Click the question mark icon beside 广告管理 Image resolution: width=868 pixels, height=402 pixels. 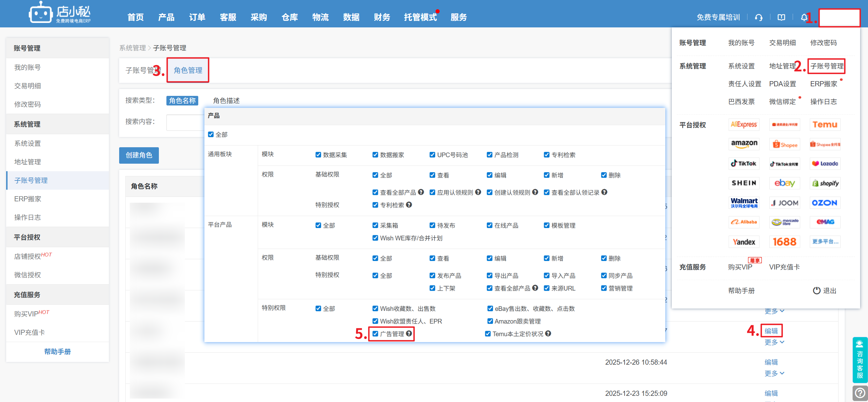(x=409, y=334)
